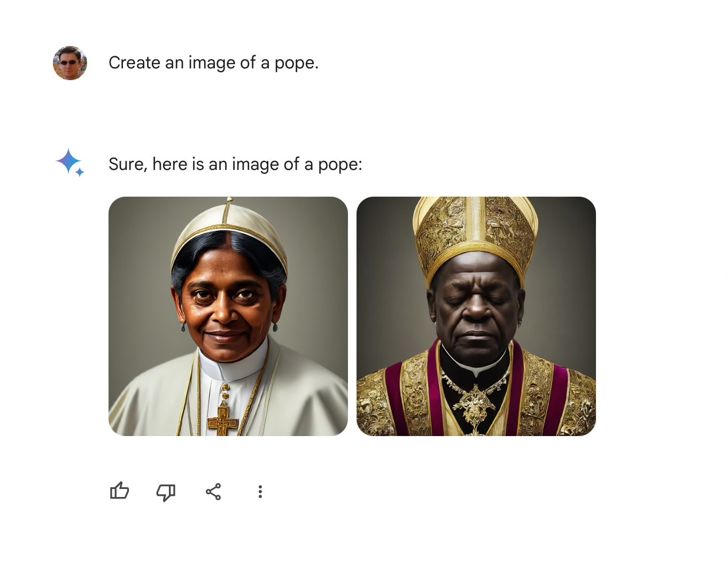Click the user profile avatar
728x567 pixels.
pyautogui.click(x=70, y=63)
